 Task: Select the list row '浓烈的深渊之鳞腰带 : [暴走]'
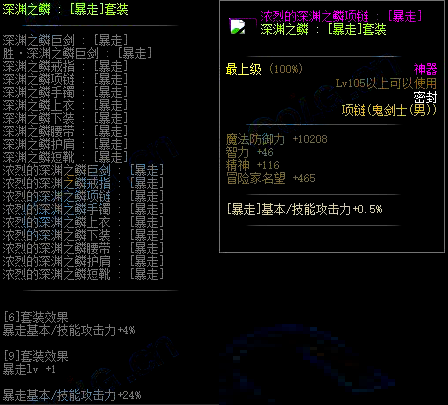(x=83, y=248)
